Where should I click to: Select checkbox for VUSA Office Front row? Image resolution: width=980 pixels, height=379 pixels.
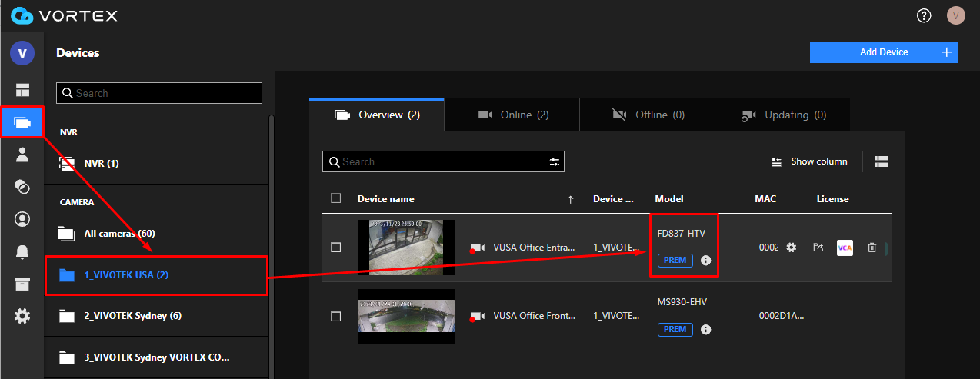click(x=335, y=316)
